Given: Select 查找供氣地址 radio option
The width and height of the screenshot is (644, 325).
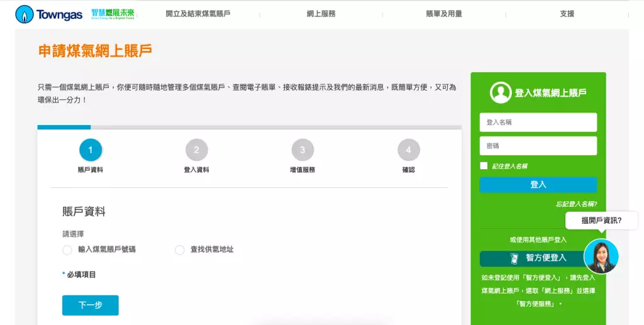Looking at the screenshot, I should pos(180,250).
